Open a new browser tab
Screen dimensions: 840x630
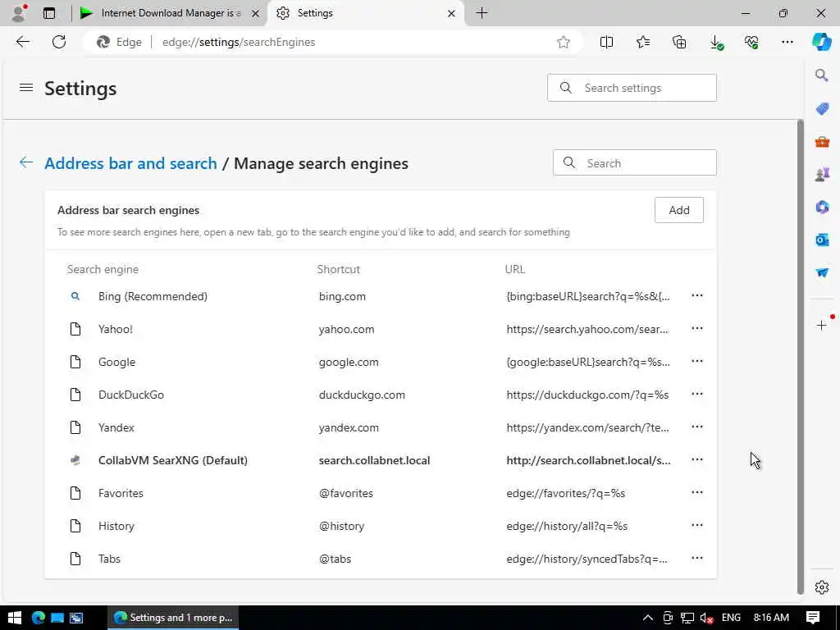pyautogui.click(x=482, y=13)
